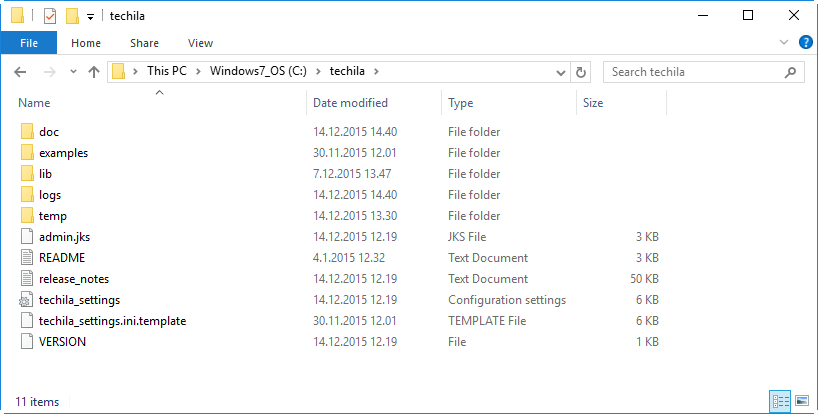The height and width of the screenshot is (414, 818).
Task: Go up one folder level
Action: [x=94, y=72]
